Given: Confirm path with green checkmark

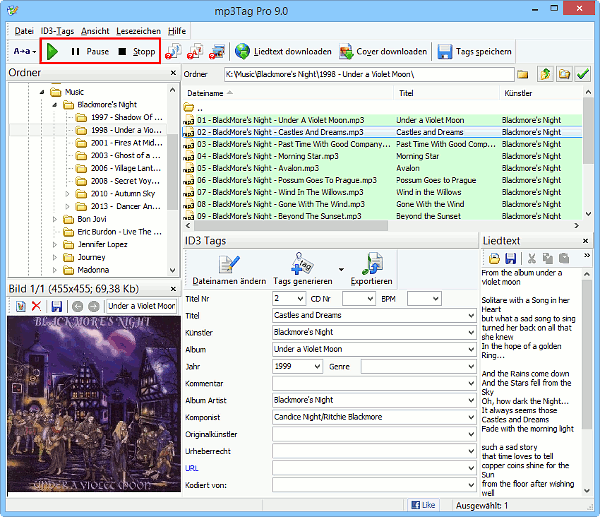Looking at the screenshot, I should pyautogui.click(x=583, y=74).
